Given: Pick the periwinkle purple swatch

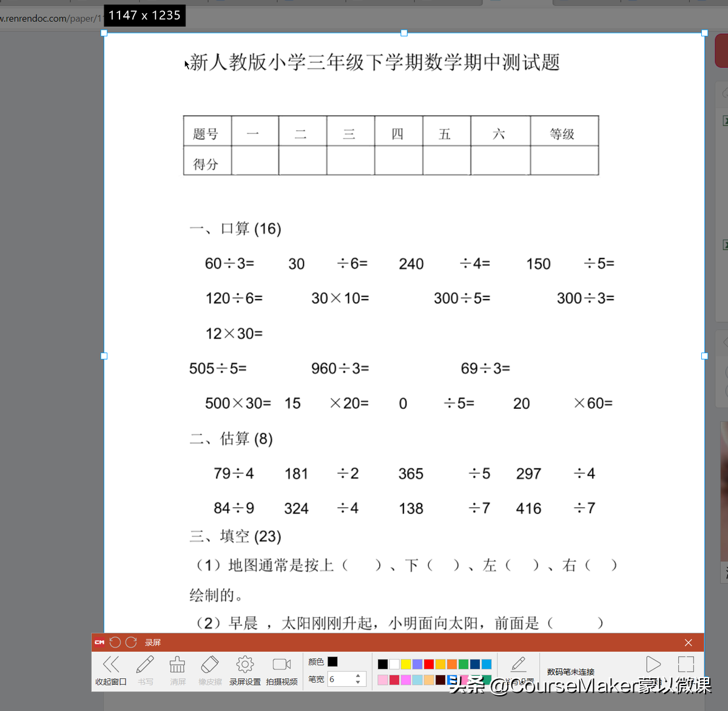Looking at the screenshot, I should coord(417,664).
